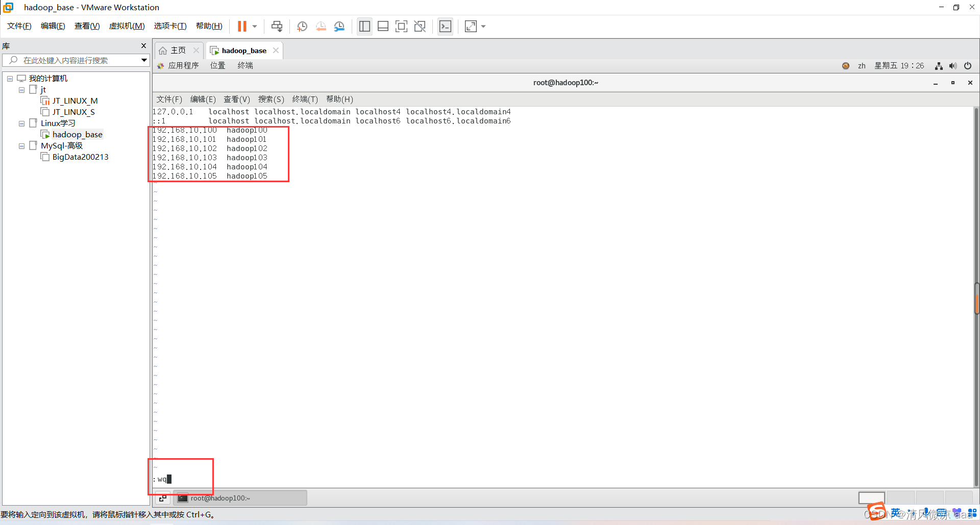Click the hadoop102 host line
This screenshot has width=980, height=525.
click(210, 148)
